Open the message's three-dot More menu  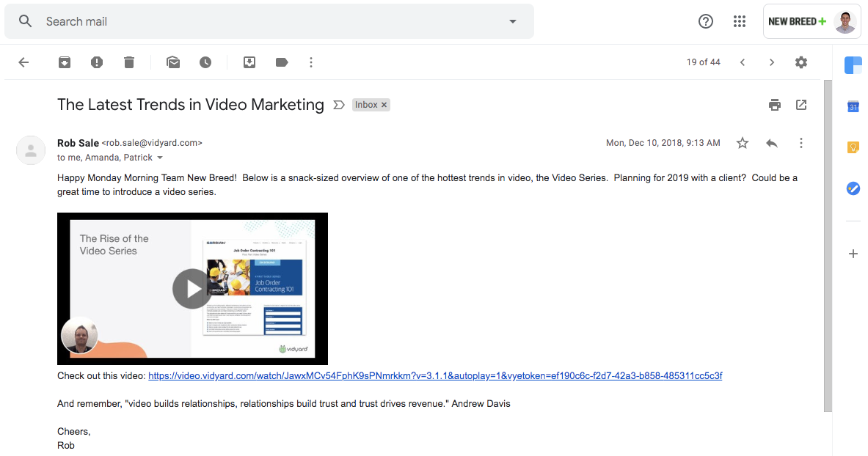tap(801, 143)
